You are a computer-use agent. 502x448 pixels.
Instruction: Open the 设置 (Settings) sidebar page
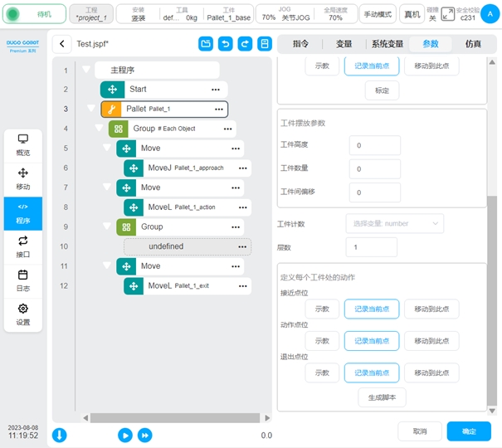(22, 314)
